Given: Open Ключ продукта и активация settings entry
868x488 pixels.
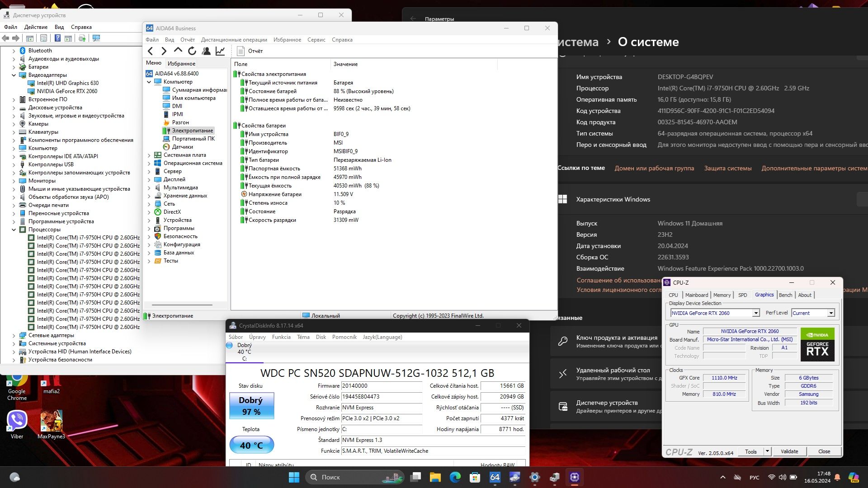Looking at the screenshot, I should click(x=606, y=341).
